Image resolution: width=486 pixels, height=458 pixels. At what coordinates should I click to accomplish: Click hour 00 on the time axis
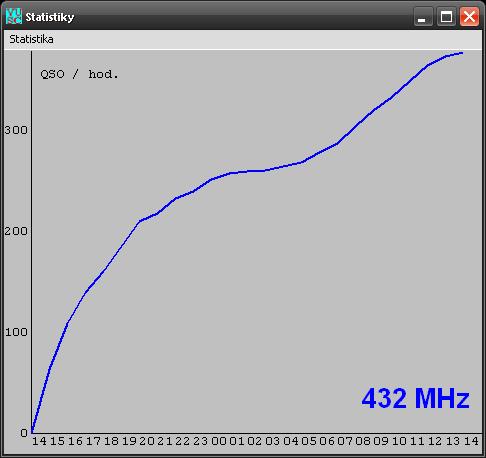pos(219,441)
